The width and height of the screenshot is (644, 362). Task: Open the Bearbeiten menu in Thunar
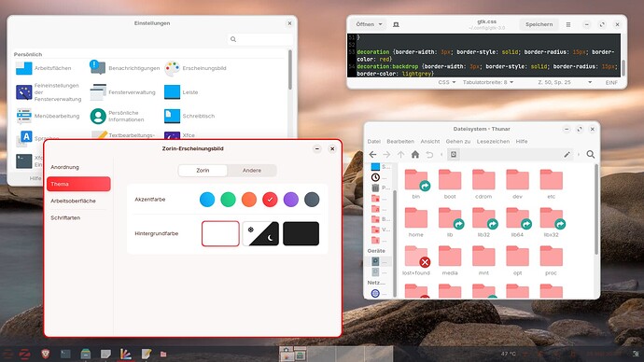coord(400,141)
